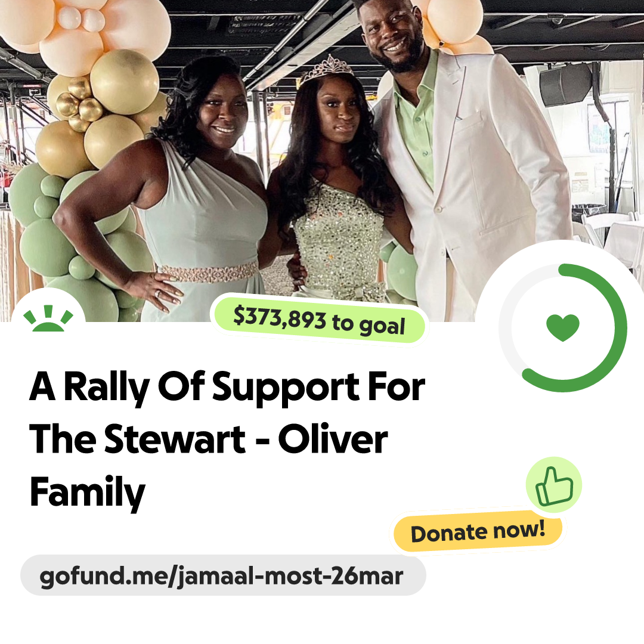Click the Donate now! button

[478, 532]
